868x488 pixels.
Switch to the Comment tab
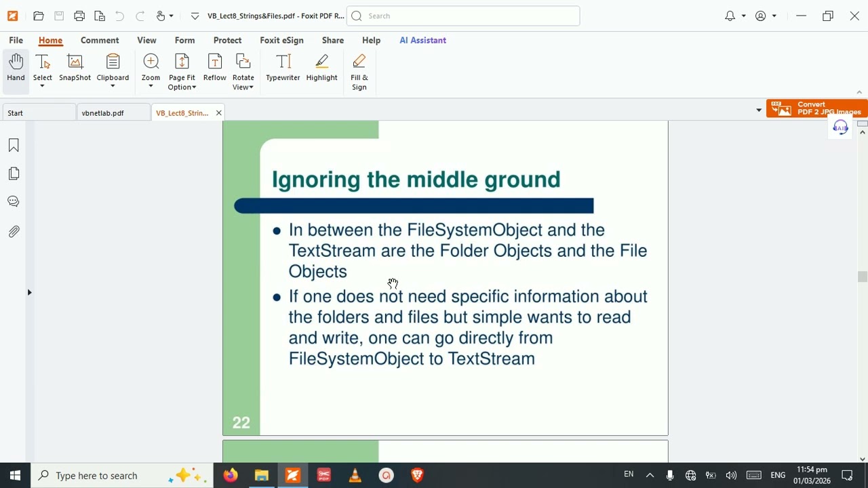coord(100,40)
